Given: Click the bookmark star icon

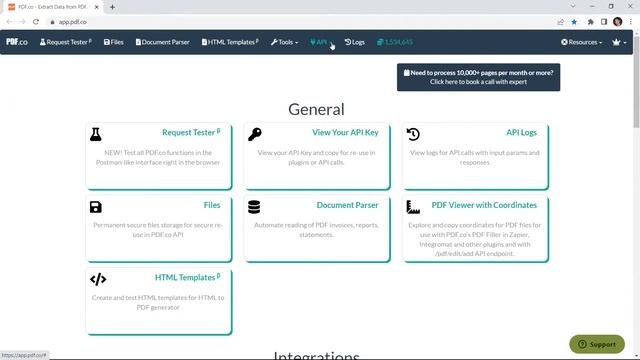Looking at the screenshot, I should tap(574, 22).
